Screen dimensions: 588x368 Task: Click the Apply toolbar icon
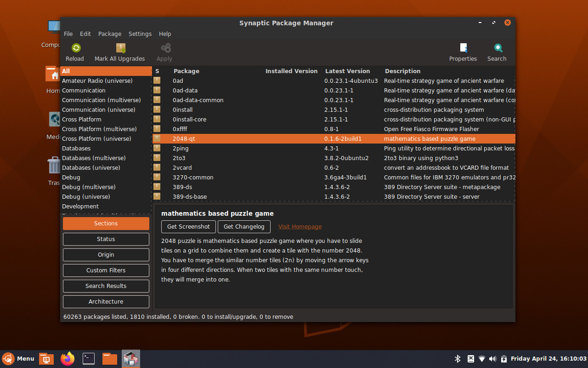[165, 48]
